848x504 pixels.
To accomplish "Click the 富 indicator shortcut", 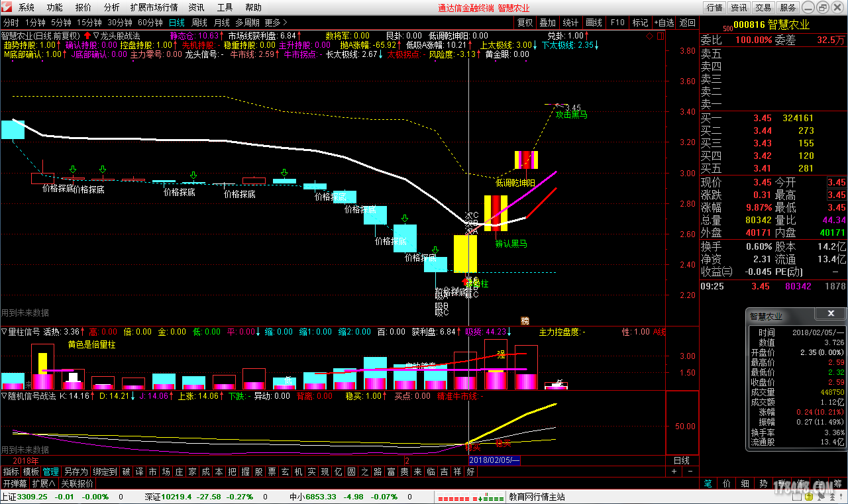I will point(391,472).
